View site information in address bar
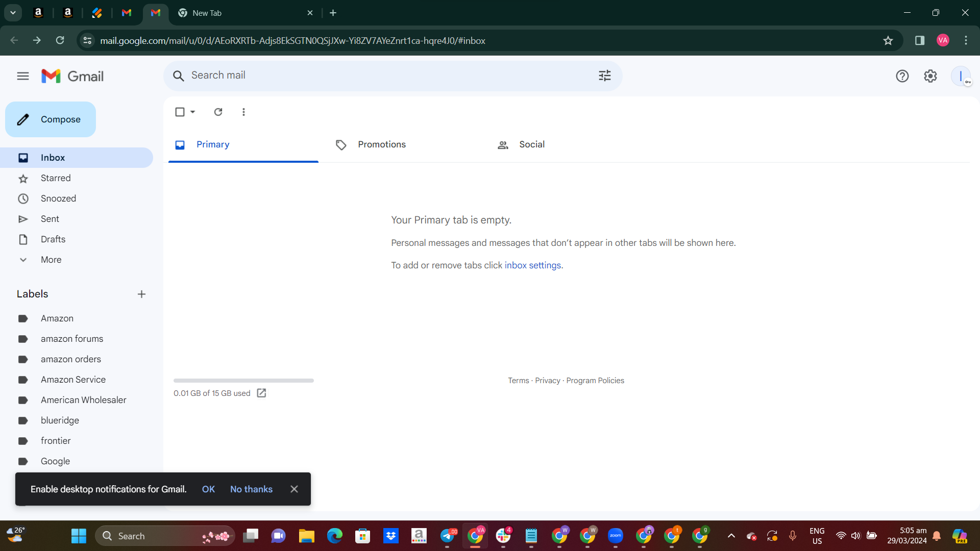Screen dimensions: 980x551 [87, 40]
